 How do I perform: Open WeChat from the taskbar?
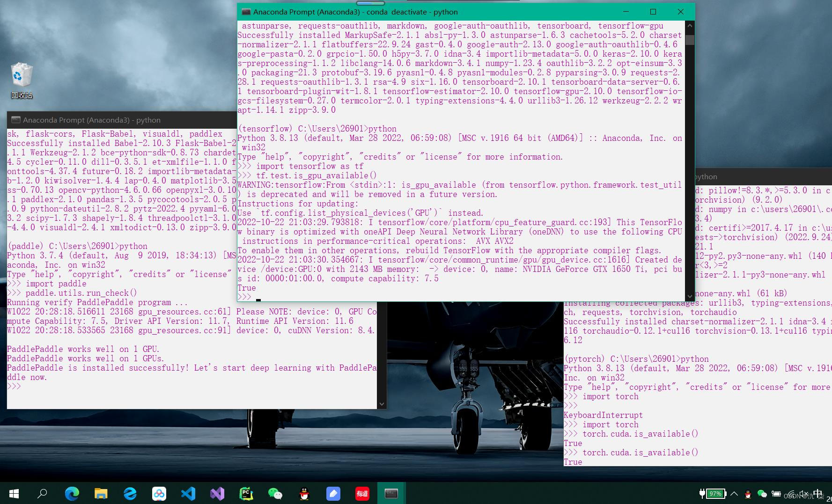pyautogui.click(x=275, y=493)
